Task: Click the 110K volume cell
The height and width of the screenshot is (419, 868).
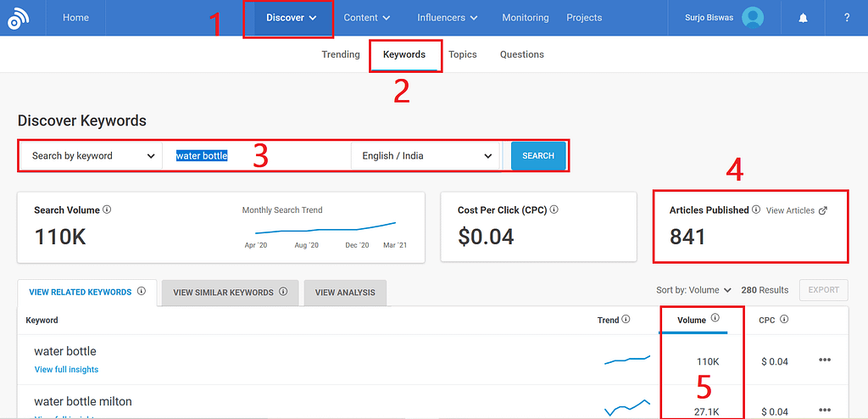Action: [x=708, y=362]
